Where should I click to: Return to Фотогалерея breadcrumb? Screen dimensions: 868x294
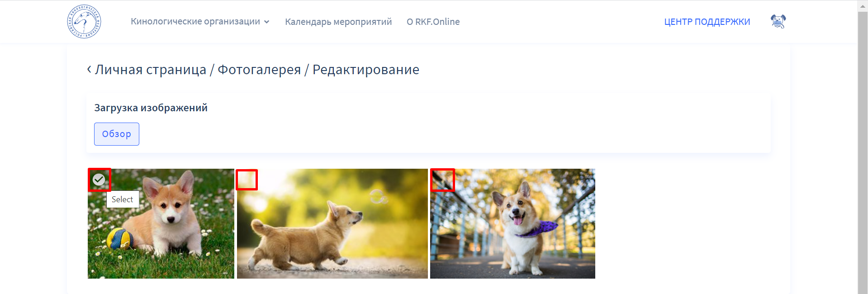pos(259,70)
